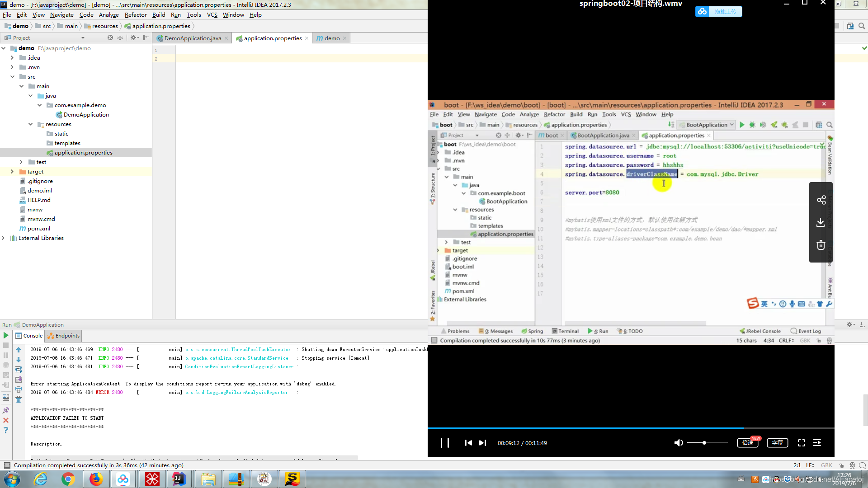Open the Refactor menu
868x488 pixels.
pos(136,15)
